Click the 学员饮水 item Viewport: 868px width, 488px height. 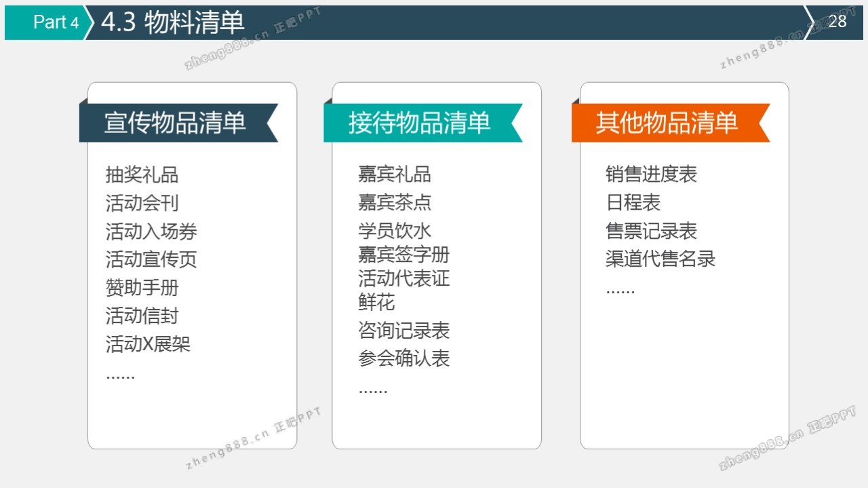(394, 231)
